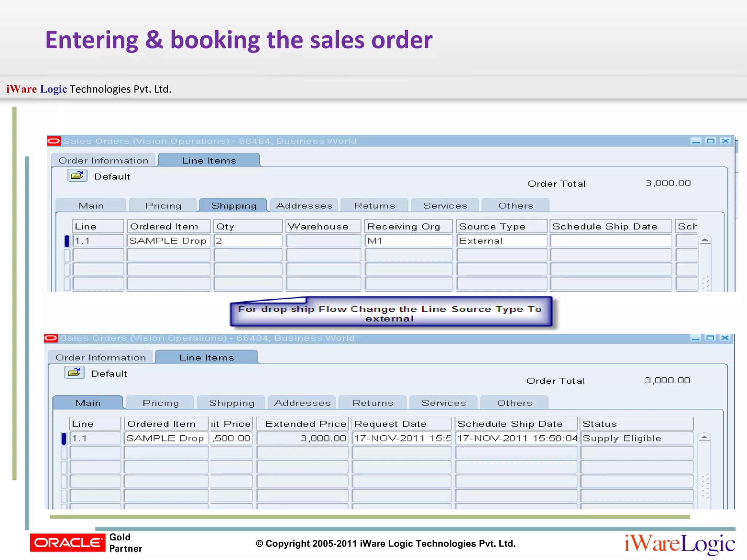747x560 pixels.
Task: Open Others sub-tab in lower window
Action: [x=514, y=403]
